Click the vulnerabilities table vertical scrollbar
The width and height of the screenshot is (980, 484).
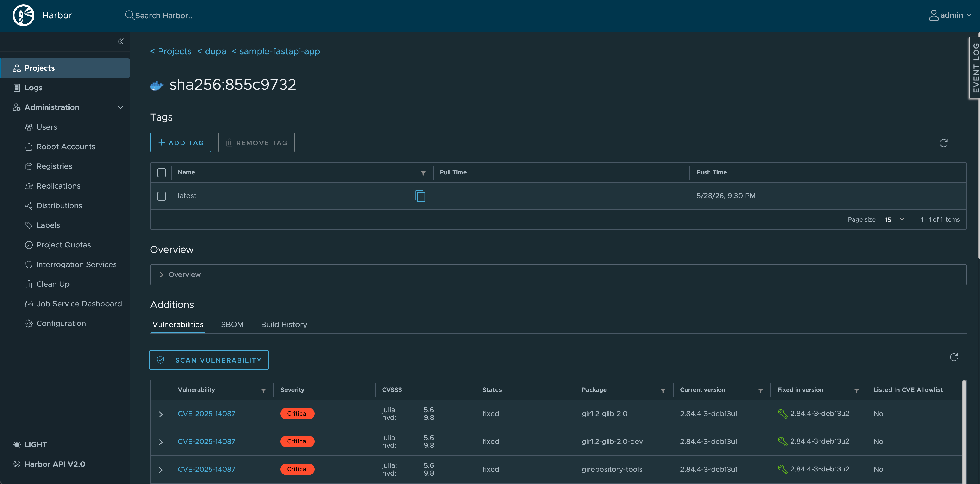[964, 432]
